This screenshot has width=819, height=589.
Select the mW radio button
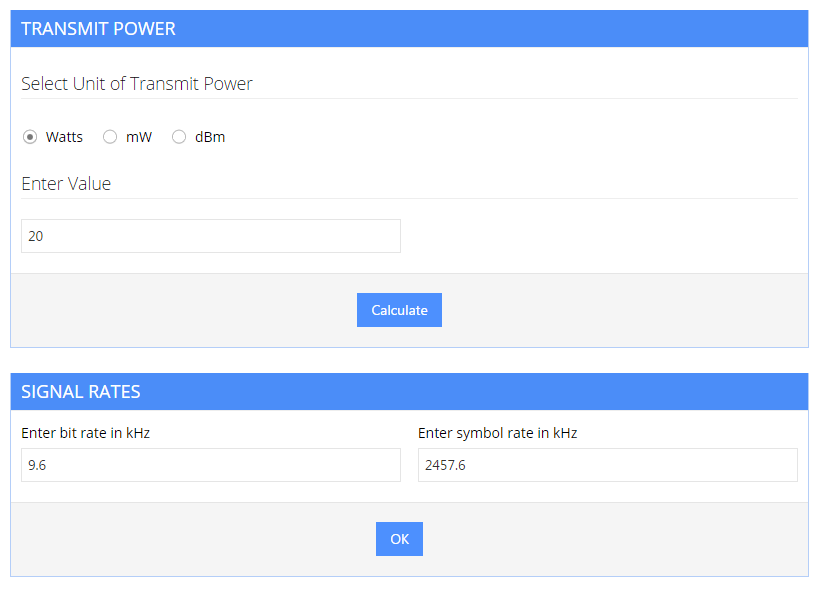pos(110,137)
